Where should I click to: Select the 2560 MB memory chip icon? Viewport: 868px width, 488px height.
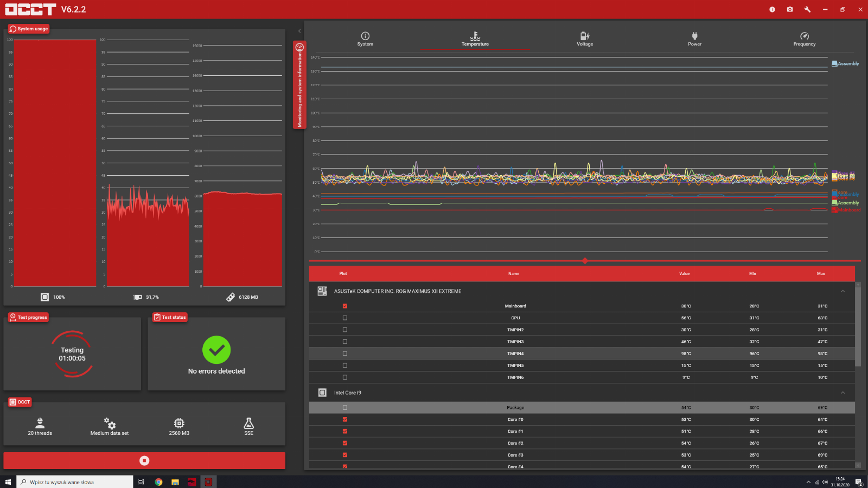tap(179, 423)
